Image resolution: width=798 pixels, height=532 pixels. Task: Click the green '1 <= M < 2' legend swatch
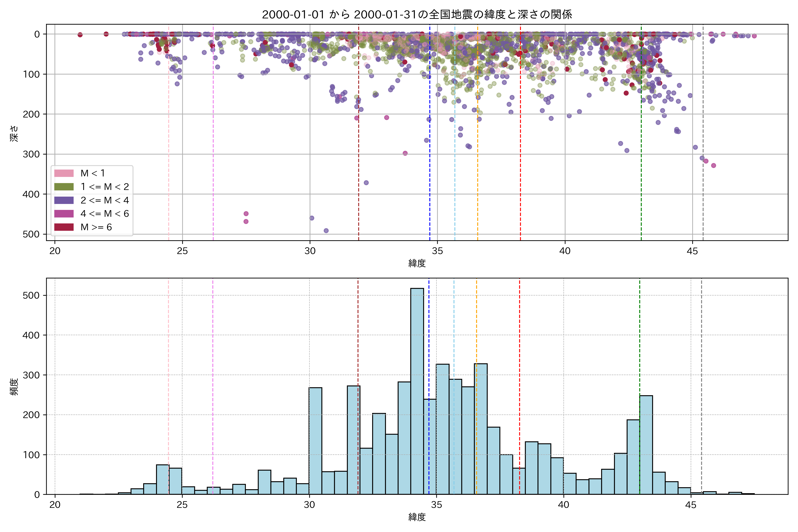(64, 187)
